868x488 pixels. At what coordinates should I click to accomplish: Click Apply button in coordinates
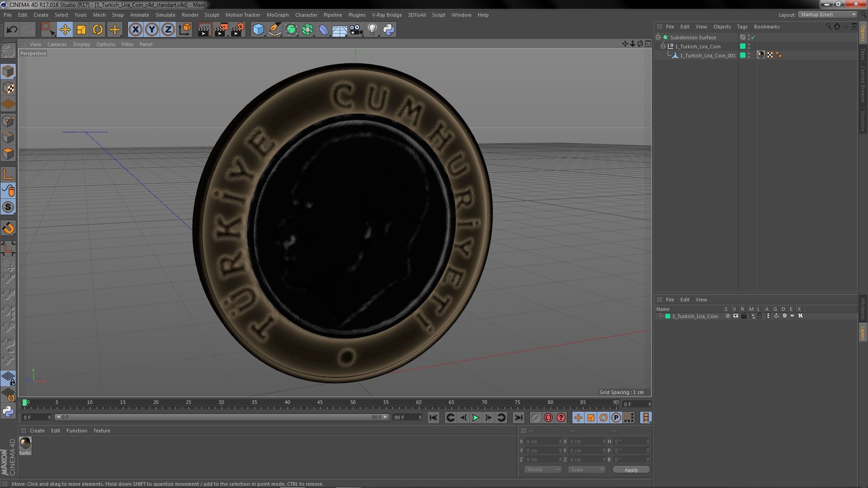631,470
